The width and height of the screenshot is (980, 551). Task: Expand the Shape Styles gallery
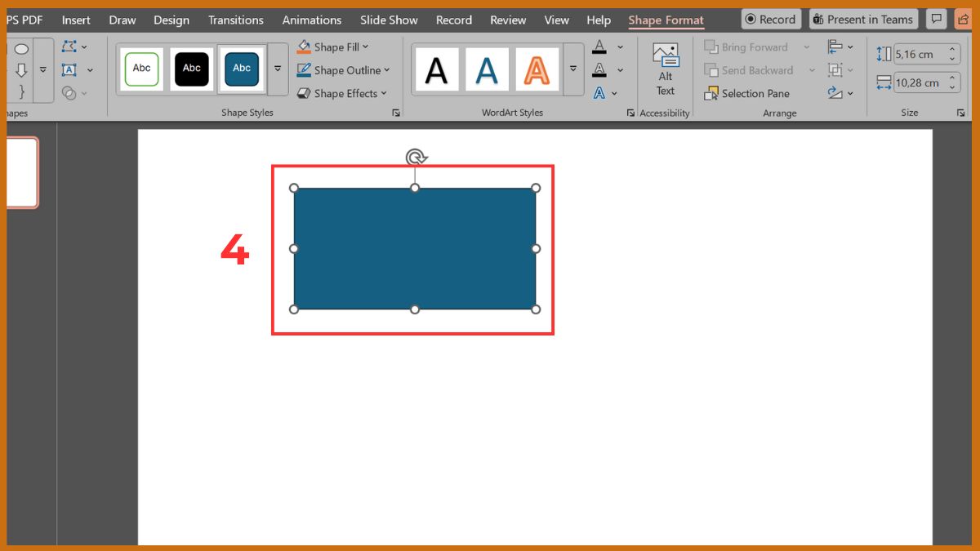click(x=278, y=69)
